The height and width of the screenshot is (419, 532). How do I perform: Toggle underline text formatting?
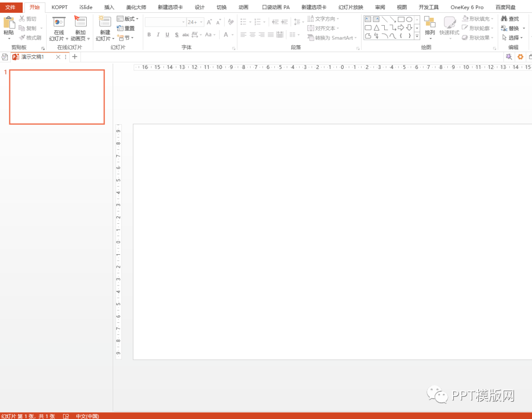[167, 35]
